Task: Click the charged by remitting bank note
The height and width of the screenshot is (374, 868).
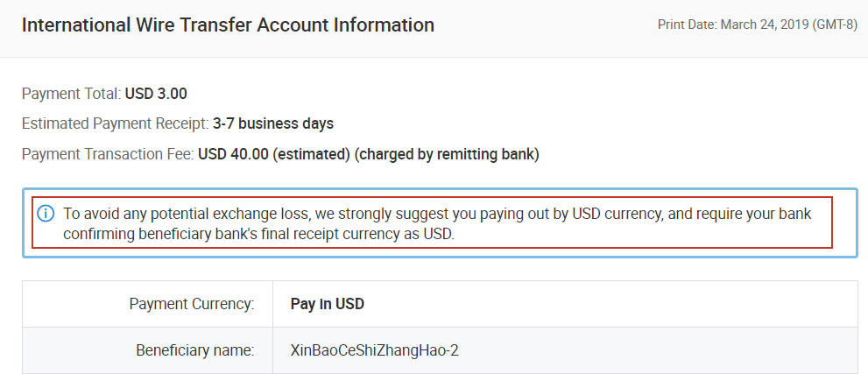Action: pyautogui.click(x=447, y=155)
